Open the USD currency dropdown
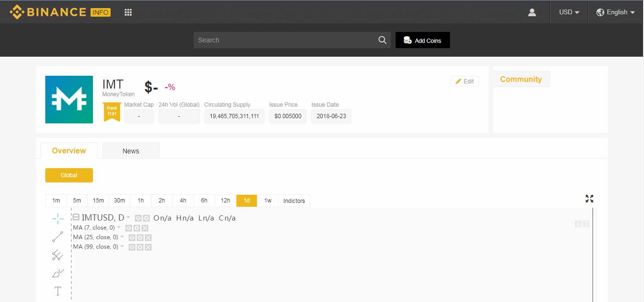Screen dimensions: 644x302 (569, 12)
